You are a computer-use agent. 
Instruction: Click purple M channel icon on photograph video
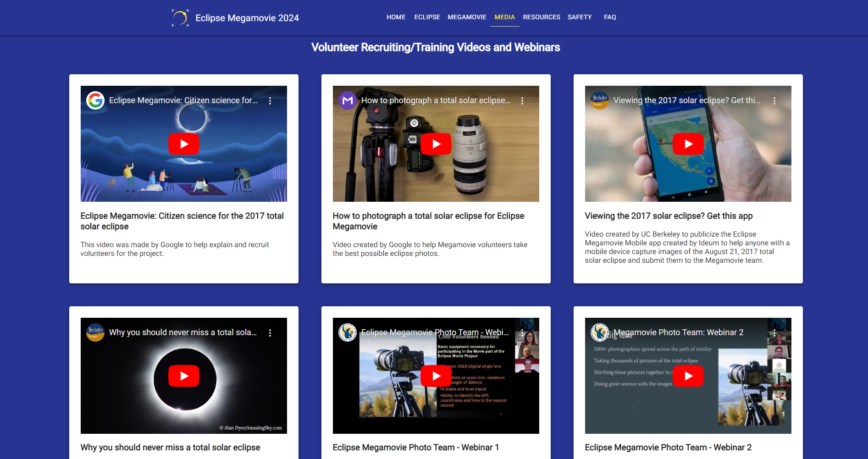pos(348,100)
